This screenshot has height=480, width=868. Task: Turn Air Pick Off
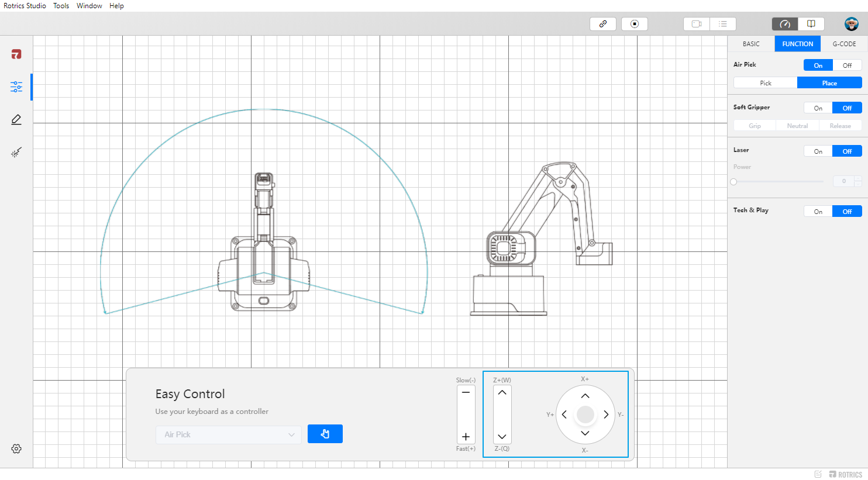pyautogui.click(x=847, y=65)
